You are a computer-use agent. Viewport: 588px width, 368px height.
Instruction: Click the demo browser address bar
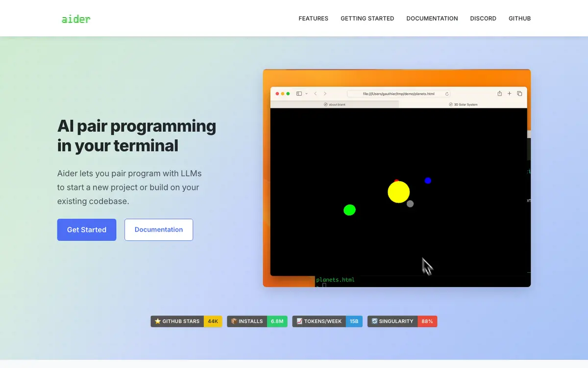pos(398,94)
